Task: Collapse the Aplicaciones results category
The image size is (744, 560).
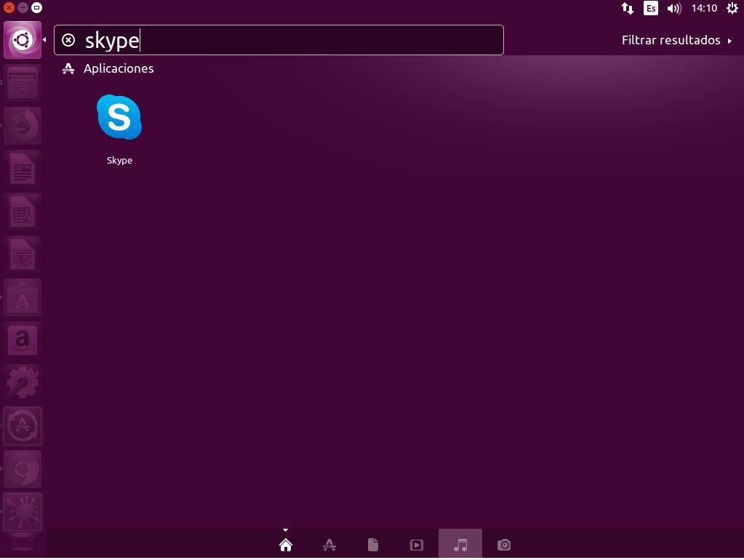Action: [118, 68]
